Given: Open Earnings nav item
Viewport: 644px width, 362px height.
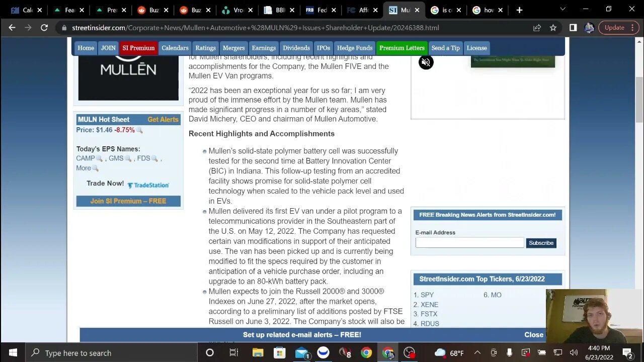Looking at the screenshot, I should point(264,48).
